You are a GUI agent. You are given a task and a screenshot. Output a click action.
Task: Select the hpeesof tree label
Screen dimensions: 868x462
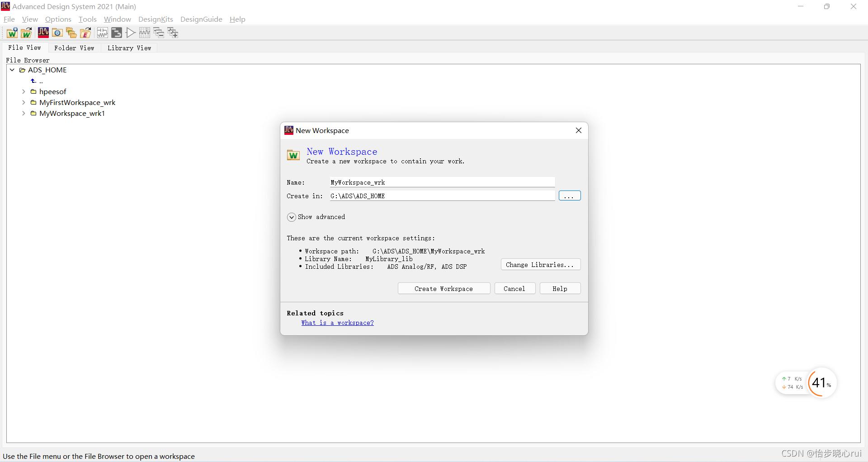pos(52,91)
